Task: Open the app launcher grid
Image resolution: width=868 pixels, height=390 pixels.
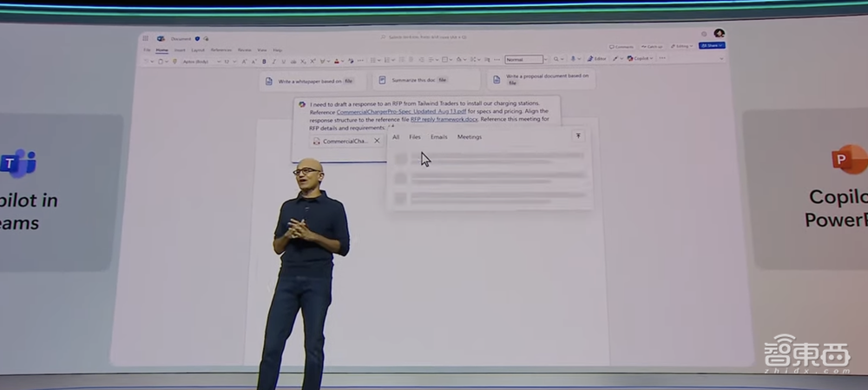Action: (147, 39)
